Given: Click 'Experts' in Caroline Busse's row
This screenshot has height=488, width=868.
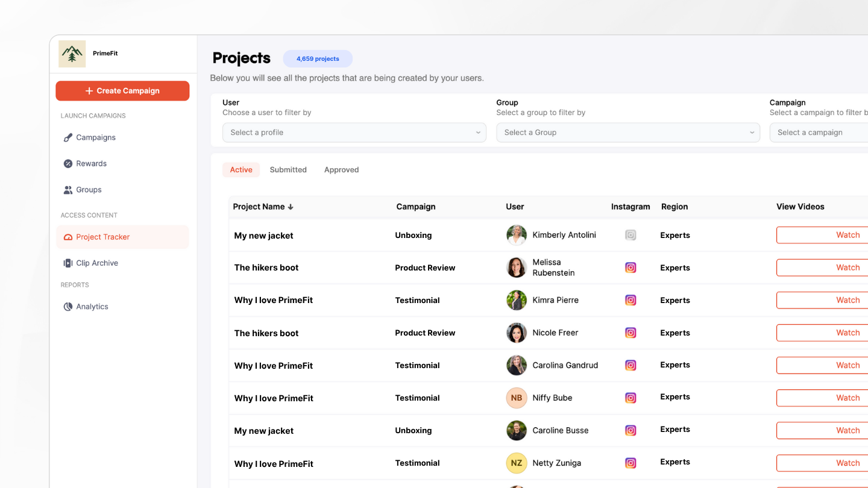Looking at the screenshot, I should pyautogui.click(x=675, y=430).
